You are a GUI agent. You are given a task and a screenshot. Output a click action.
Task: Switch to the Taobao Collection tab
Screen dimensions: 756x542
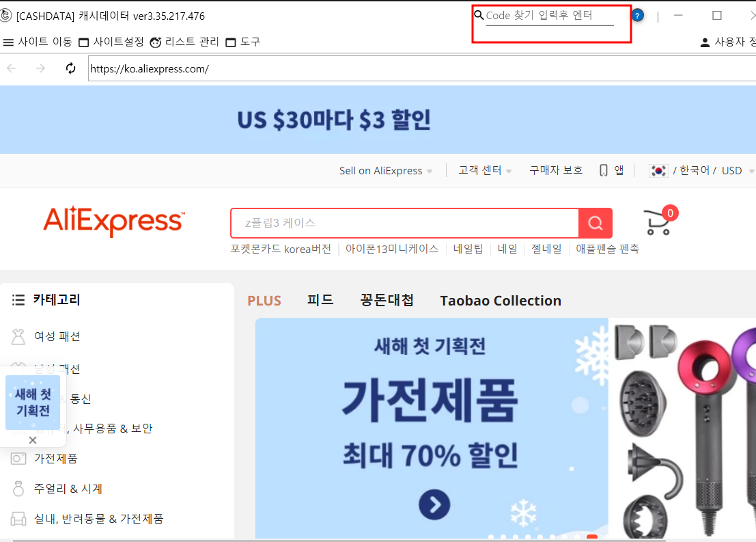point(501,301)
